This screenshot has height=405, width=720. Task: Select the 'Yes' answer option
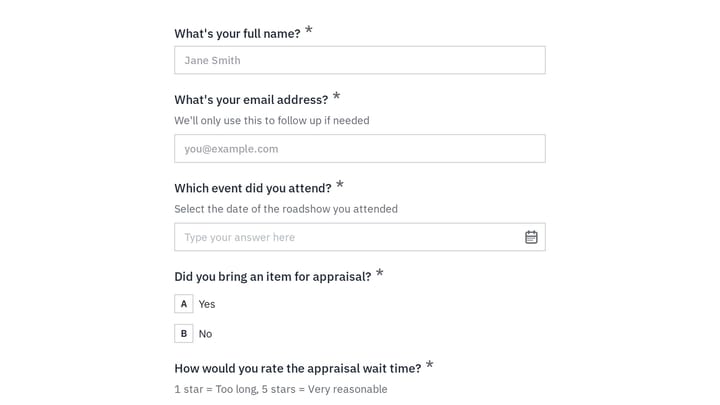point(207,304)
